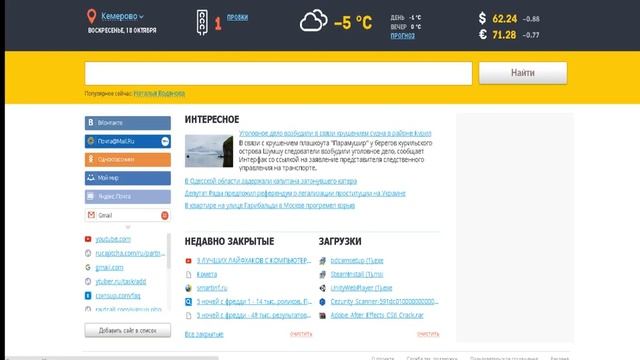The width and height of the screenshot is (640, 360).
Task: Open the rucaptcha.com site link
Action: point(130,253)
